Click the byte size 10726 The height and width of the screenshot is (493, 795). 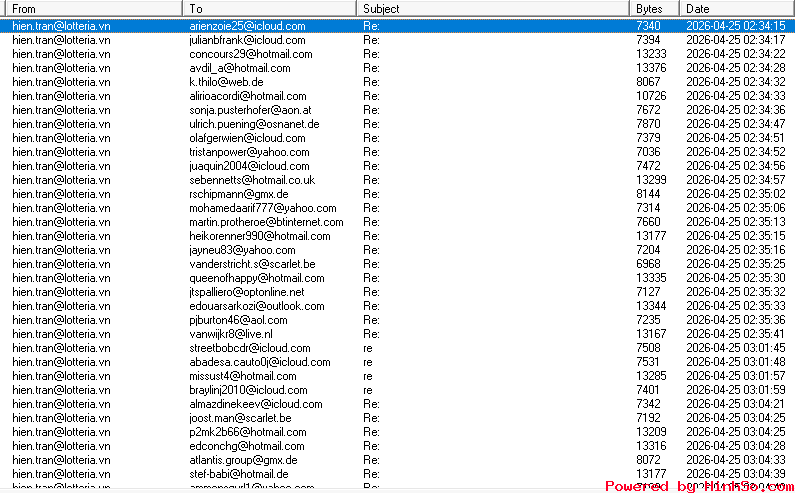(x=651, y=96)
